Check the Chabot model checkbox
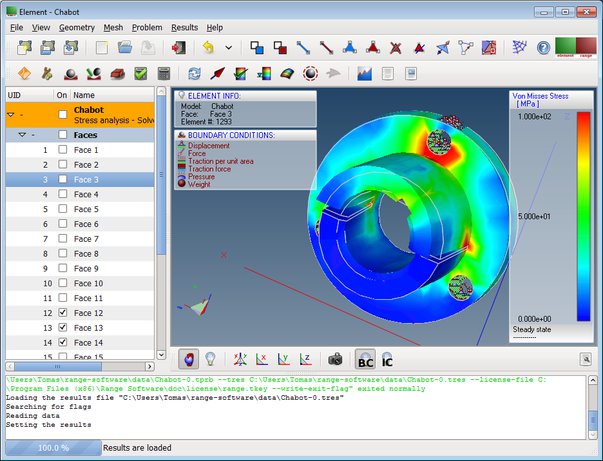603x461 pixels. tap(63, 114)
